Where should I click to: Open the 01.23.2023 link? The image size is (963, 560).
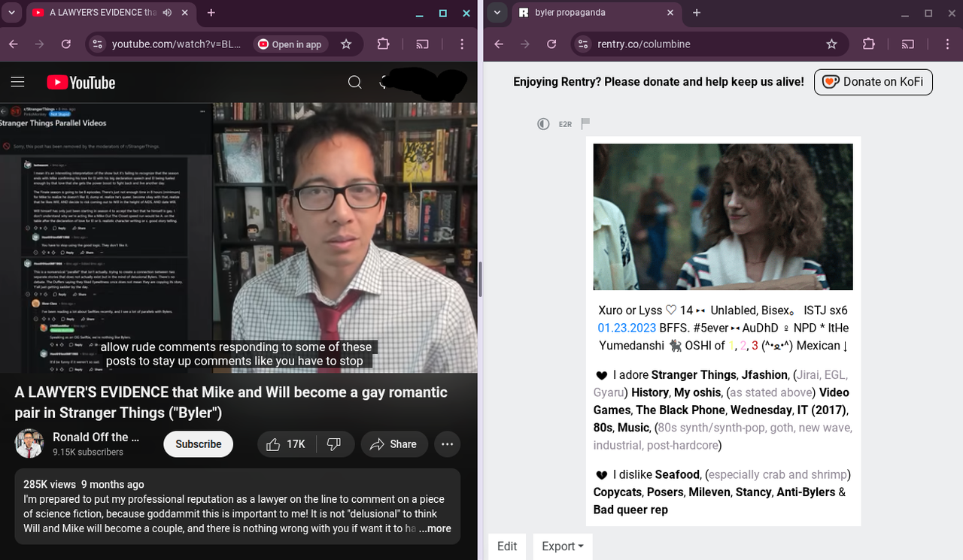coord(627,328)
